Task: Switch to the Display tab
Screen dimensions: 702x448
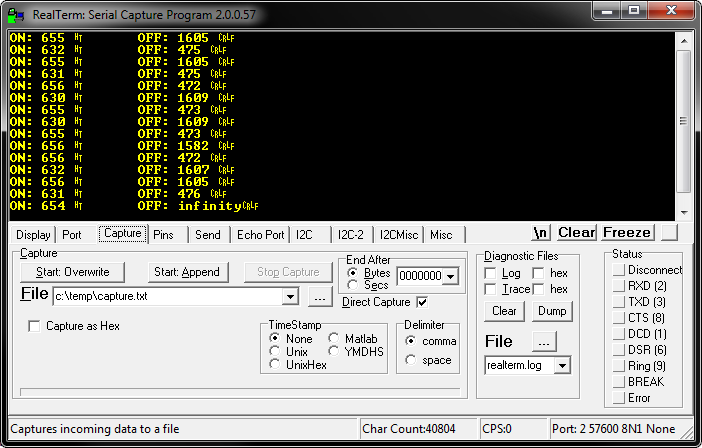Action: point(33,235)
